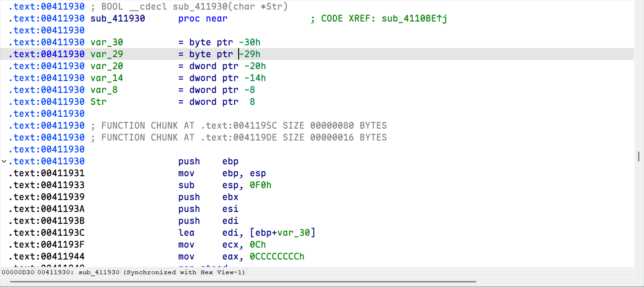Click the sub_4110BE↑j cross-reference link

(414, 18)
